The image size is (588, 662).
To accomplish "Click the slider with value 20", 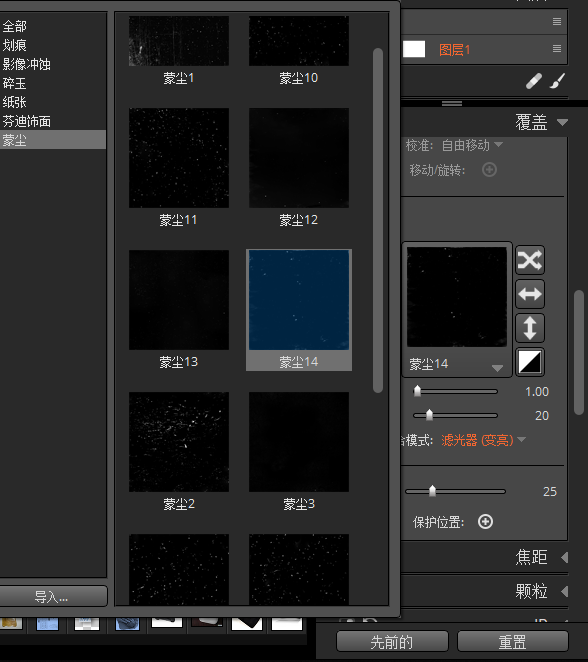I will [x=455, y=415].
